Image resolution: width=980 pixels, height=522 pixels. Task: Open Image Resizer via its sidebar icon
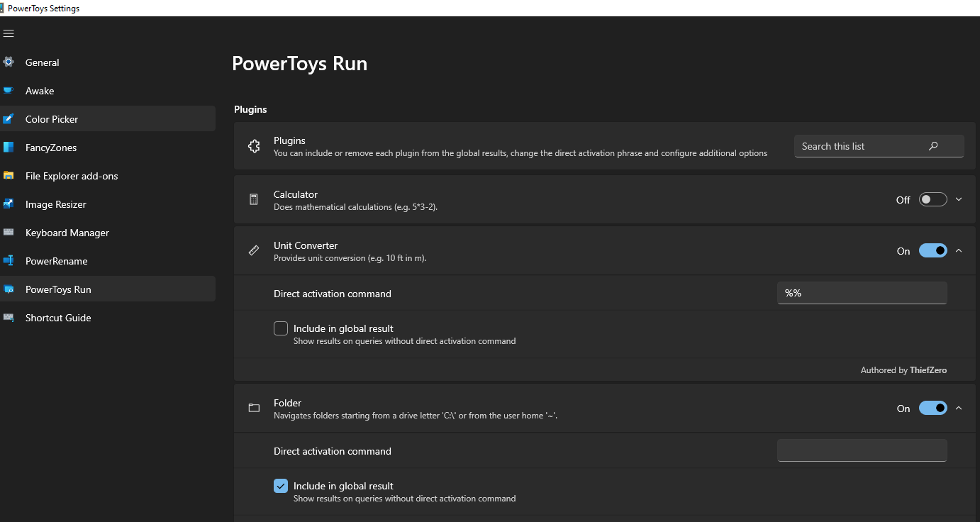pos(9,204)
